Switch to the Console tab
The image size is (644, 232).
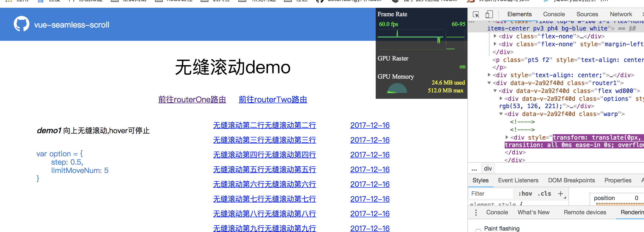tap(554, 14)
